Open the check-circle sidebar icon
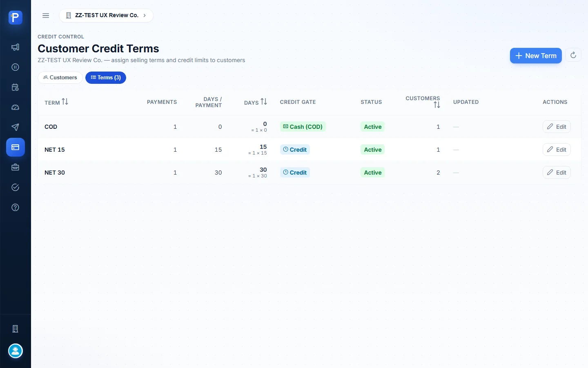 [16, 187]
